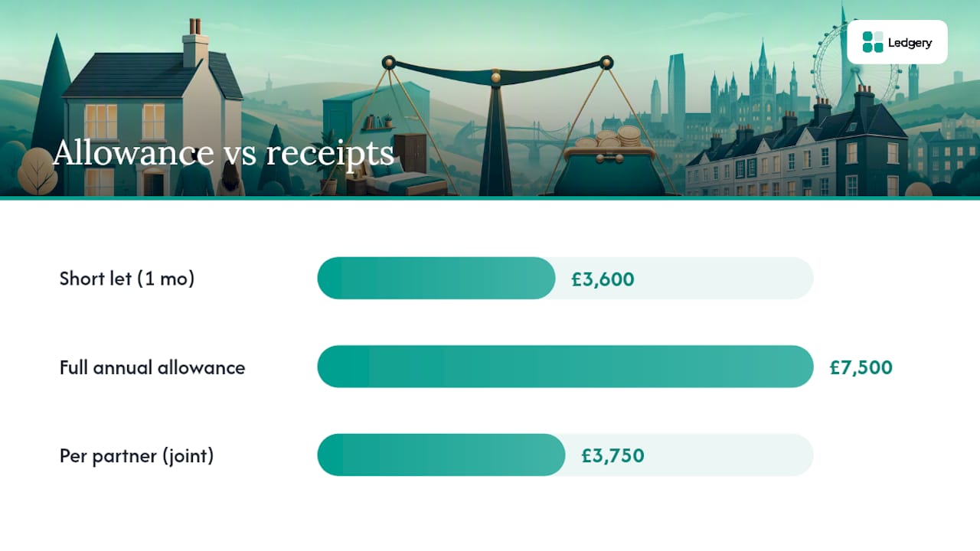Click the Per partner (joint) label
This screenshot has width=980, height=551.
137,456
